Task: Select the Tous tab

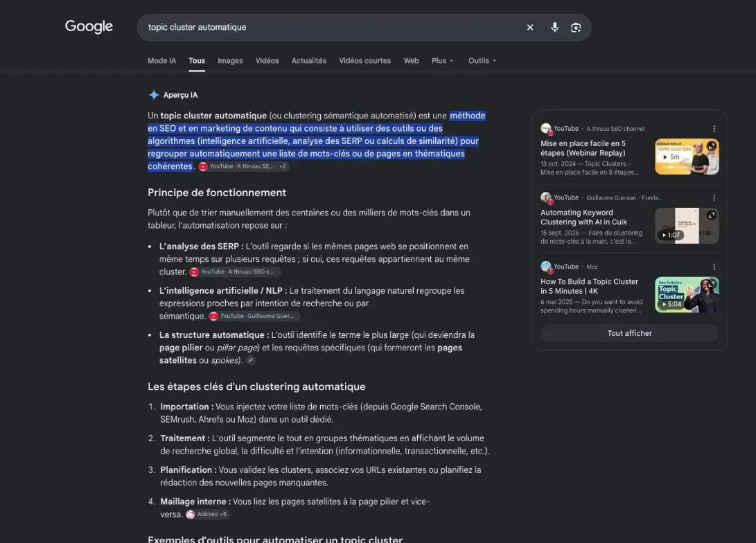Action: pyautogui.click(x=197, y=61)
